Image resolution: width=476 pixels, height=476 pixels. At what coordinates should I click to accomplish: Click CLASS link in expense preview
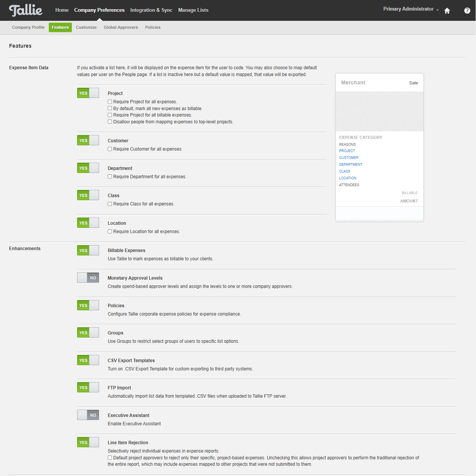[344, 171]
